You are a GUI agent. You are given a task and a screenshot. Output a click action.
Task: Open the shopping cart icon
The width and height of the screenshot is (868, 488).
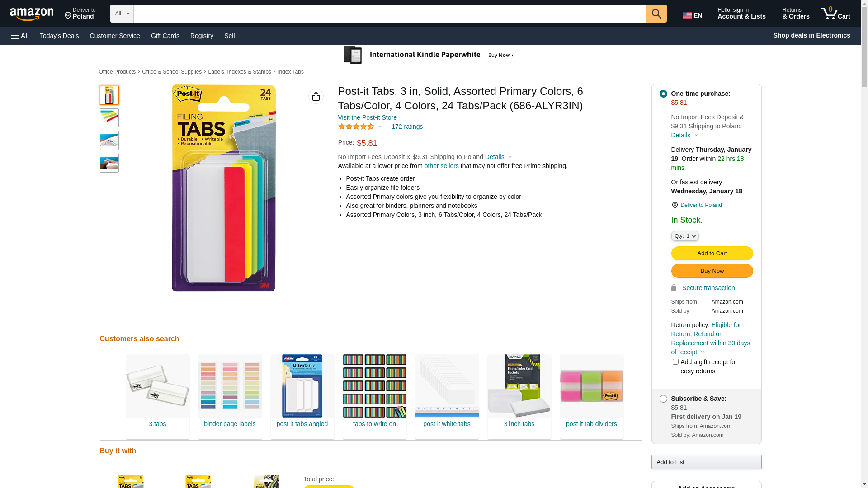pos(835,14)
